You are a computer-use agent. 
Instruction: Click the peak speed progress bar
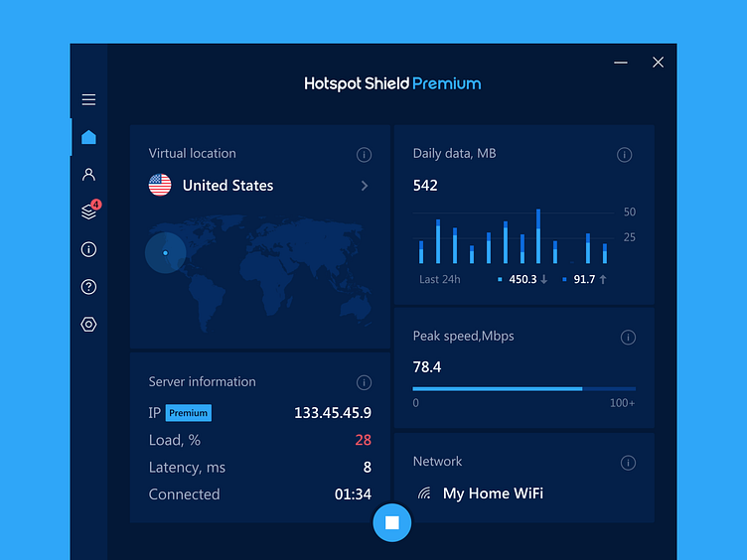pyautogui.click(x=524, y=389)
